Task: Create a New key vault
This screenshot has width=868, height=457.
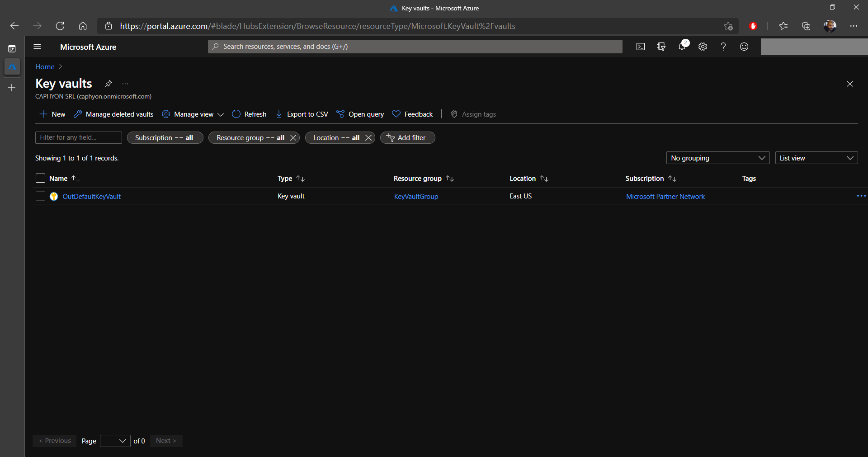Action: coord(52,114)
